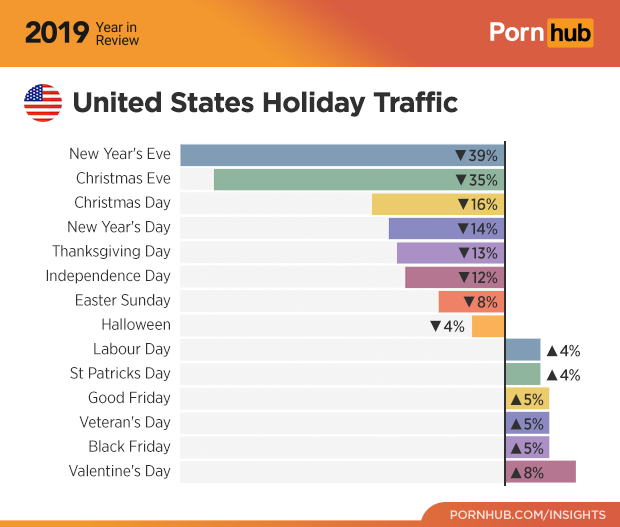Click the up arrow on Good Friday's 5%

516,399
